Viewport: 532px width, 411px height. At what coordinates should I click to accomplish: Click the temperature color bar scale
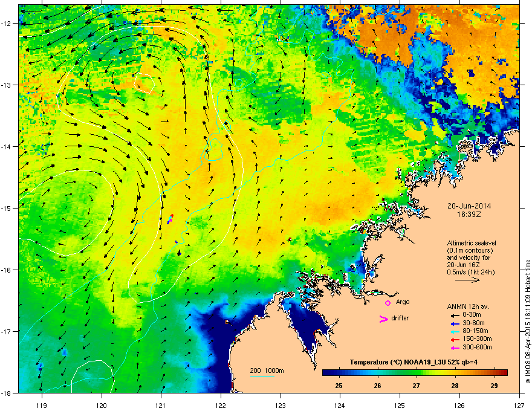click(x=415, y=372)
